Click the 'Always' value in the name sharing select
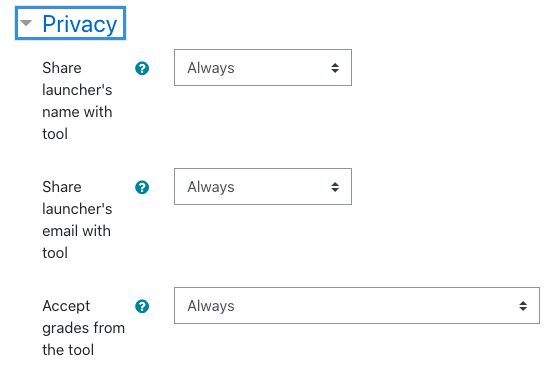558x380 pixels. pyautogui.click(x=211, y=68)
